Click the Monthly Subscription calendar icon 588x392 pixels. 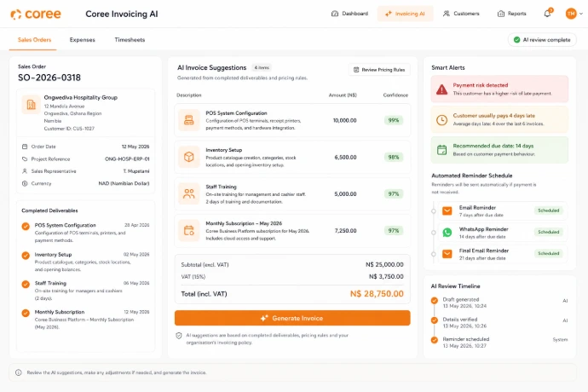(189, 230)
